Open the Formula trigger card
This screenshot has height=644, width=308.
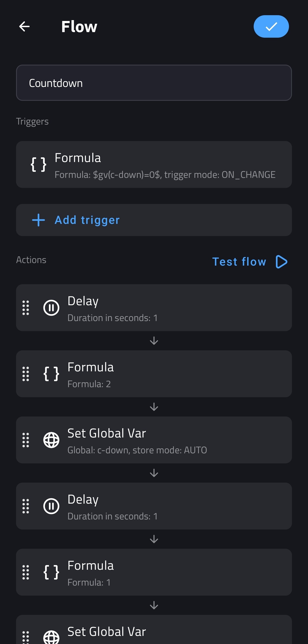[165, 165]
